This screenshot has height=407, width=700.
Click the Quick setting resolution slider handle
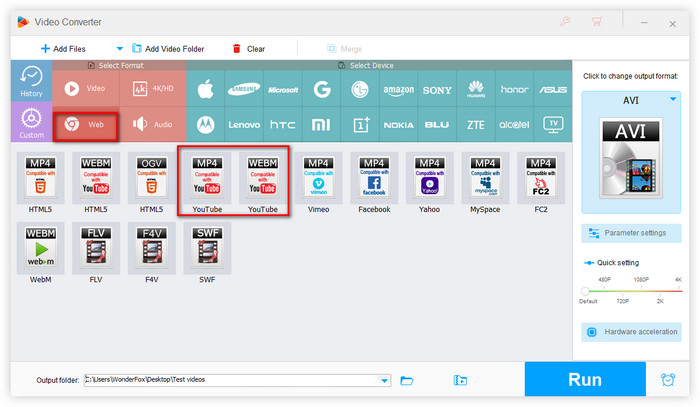pyautogui.click(x=585, y=291)
